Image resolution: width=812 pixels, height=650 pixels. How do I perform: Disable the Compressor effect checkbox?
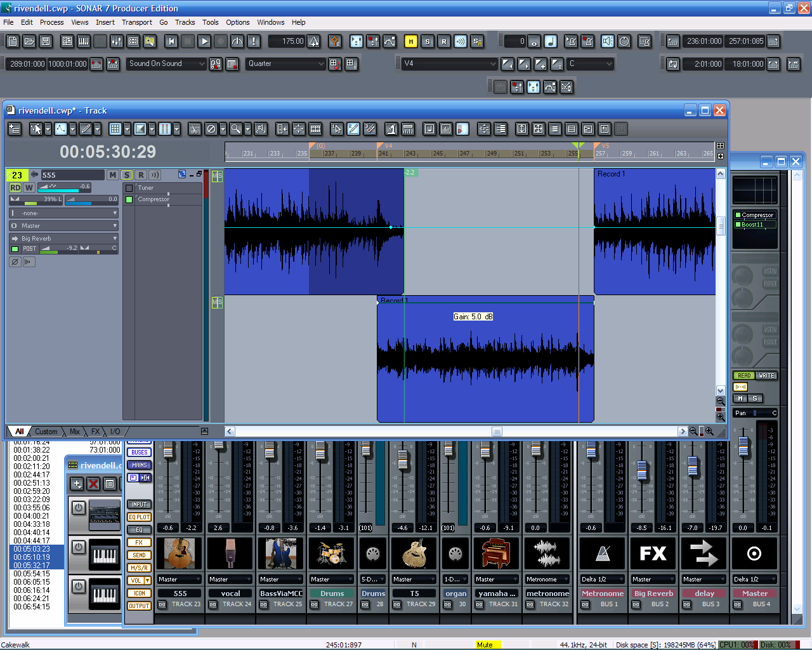[129, 199]
